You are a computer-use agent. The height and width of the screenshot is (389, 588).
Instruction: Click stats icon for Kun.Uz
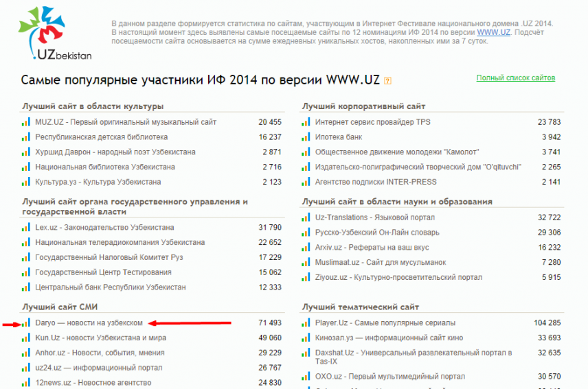click(26, 338)
